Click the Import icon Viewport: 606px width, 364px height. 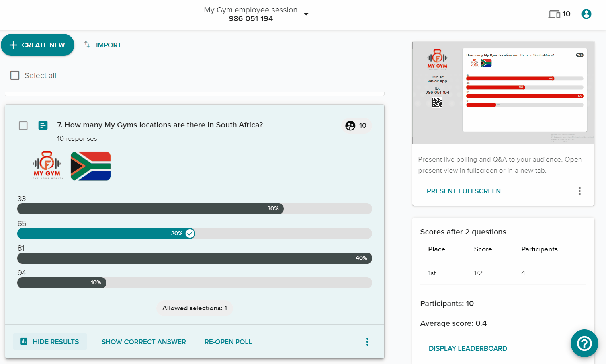pyautogui.click(x=87, y=45)
